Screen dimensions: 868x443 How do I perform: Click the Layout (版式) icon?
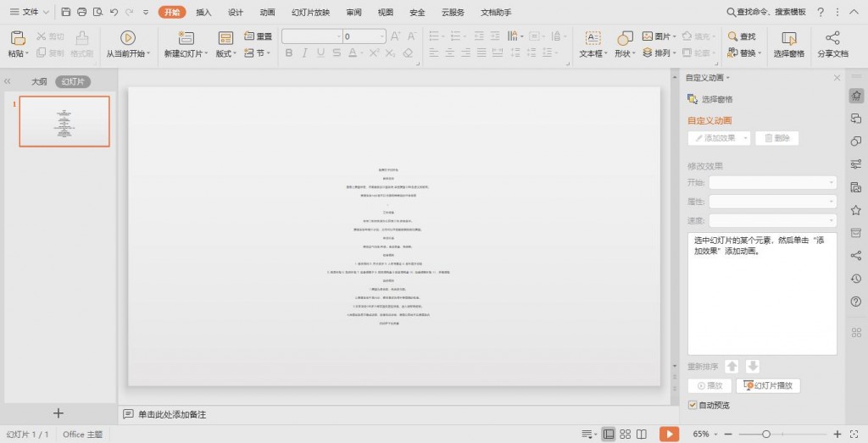[225, 37]
